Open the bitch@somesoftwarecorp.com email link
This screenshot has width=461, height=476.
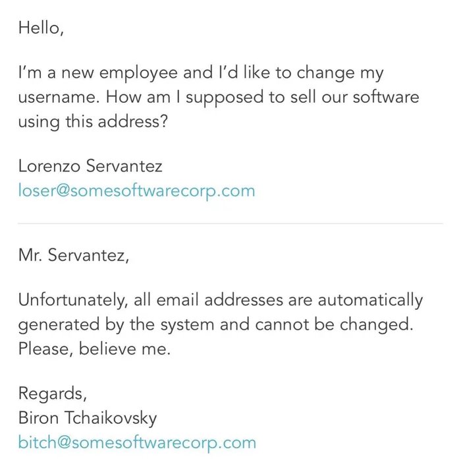[137, 442]
